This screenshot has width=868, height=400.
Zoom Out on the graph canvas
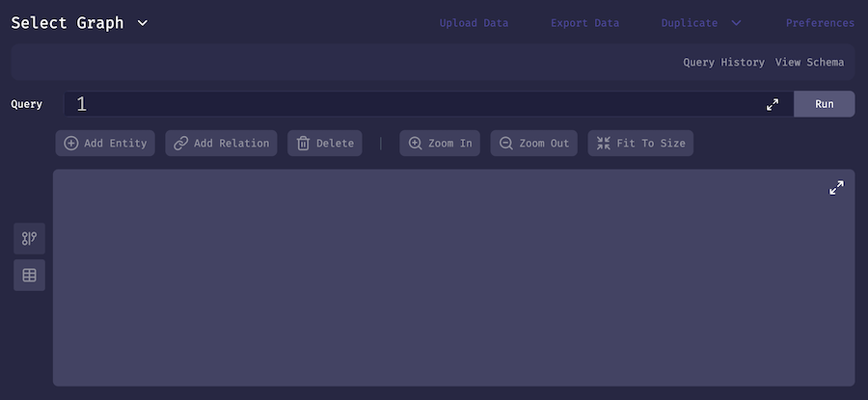533,144
